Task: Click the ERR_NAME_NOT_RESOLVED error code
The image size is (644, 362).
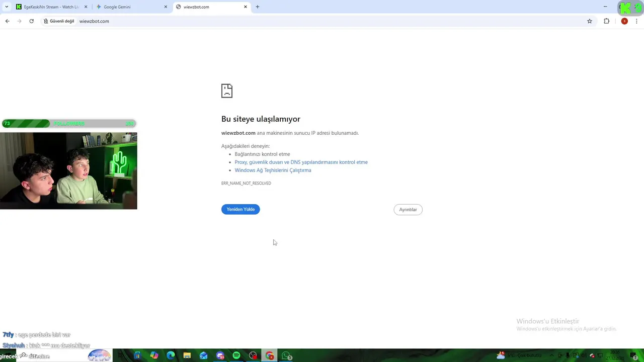Action: 246,183
